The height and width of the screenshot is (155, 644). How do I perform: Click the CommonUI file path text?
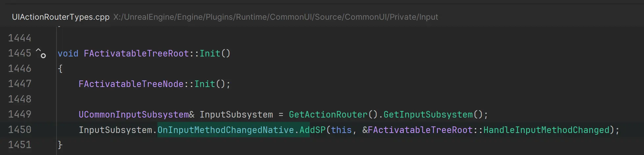[x=276, y=17]
